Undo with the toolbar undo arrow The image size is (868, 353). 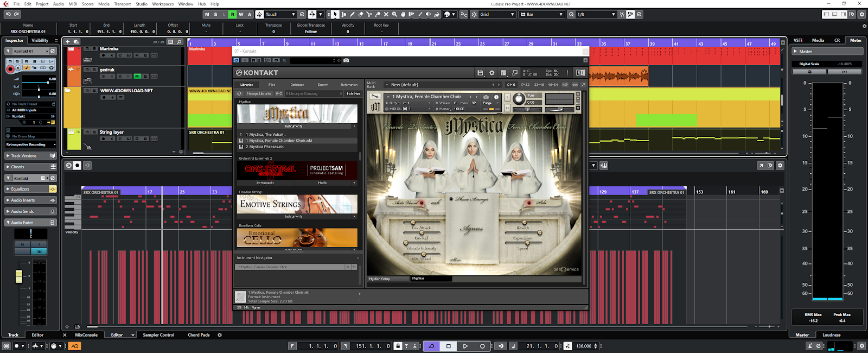click(x=8, y=15)
